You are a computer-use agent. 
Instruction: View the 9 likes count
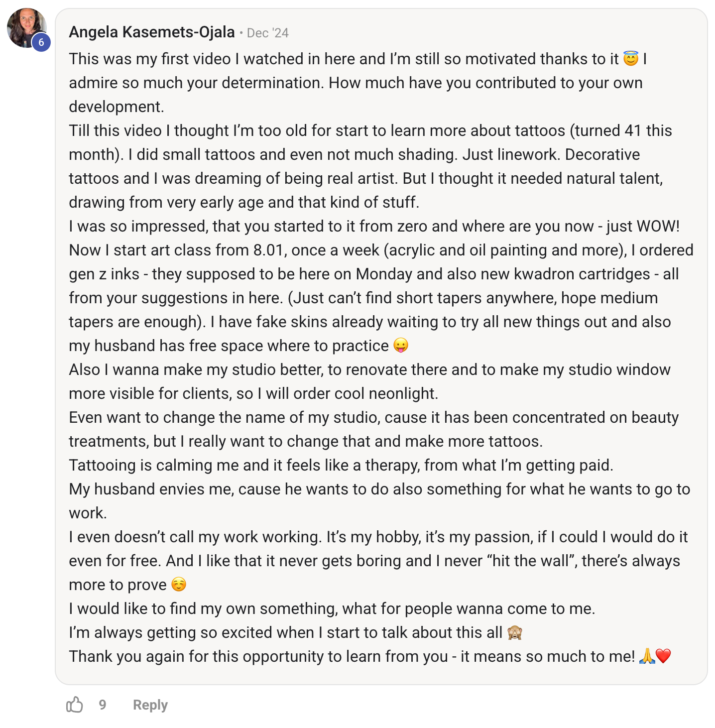[103, 705]
